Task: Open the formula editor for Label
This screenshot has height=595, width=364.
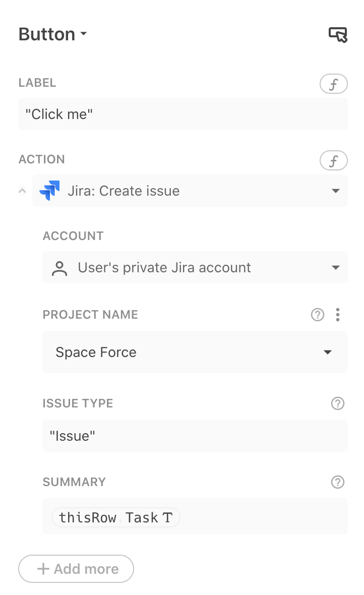Action: (x=333, y=84)
